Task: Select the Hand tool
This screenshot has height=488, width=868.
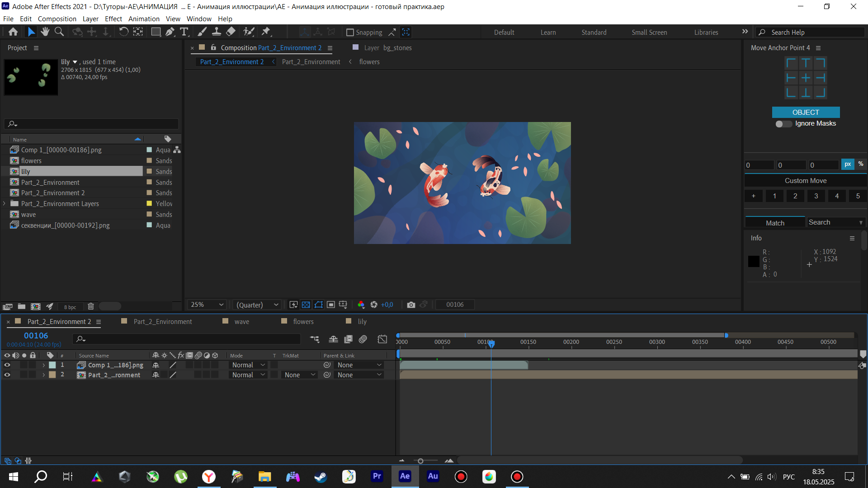Action: (x=45, y=32)
